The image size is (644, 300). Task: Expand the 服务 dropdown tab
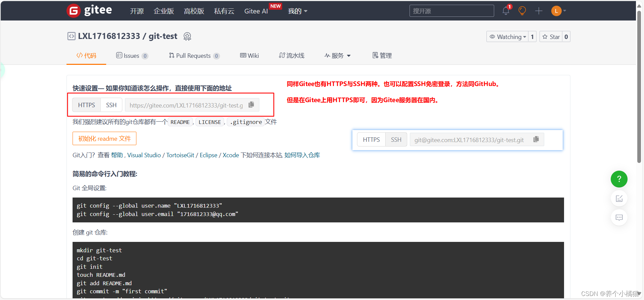click(337, 55)
